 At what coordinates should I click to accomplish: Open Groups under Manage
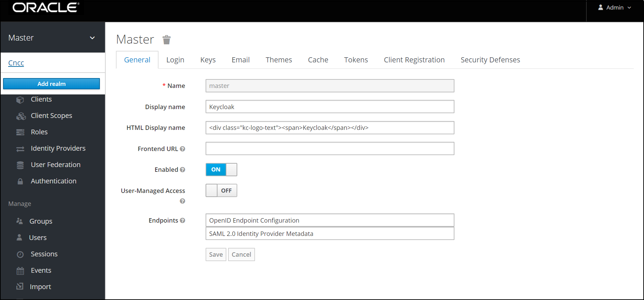(x=41, y=221)
